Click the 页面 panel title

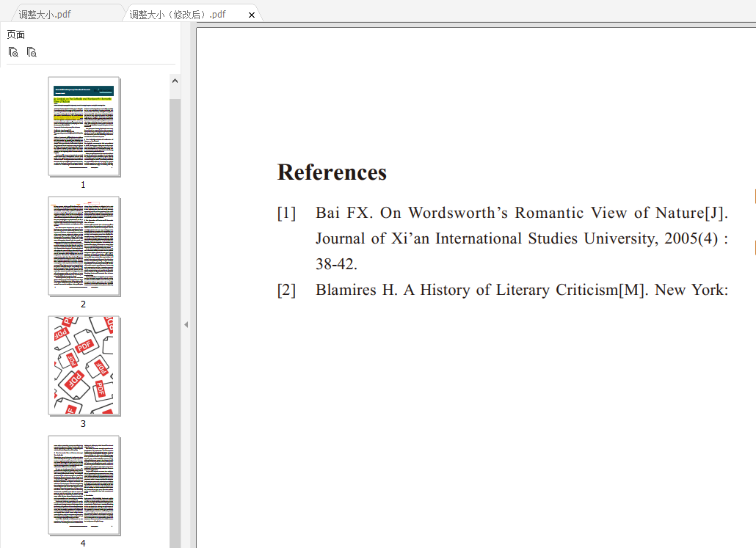pyautogui.click(x=16, y=34)
